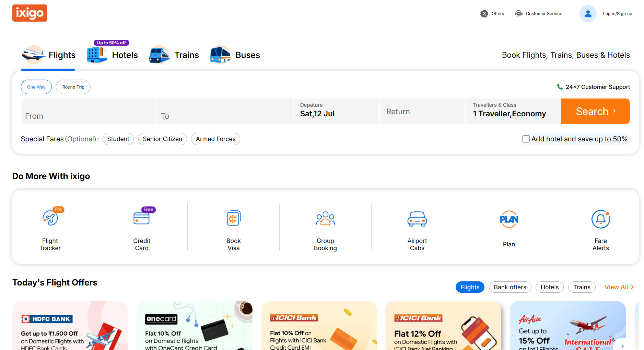This screenshot has width=644, height=350.
Task: Tick Add hotel and save checkbox
Action: click(x=526, y=139)
